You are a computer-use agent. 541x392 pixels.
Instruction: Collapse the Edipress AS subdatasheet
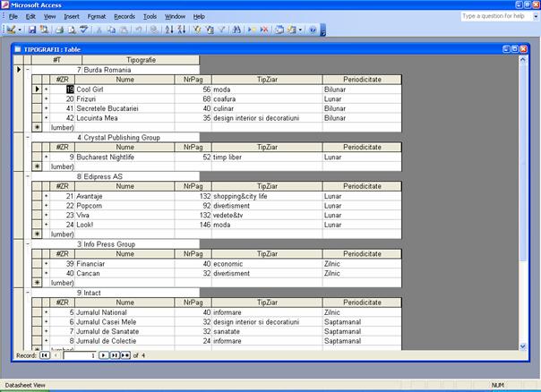click(x=27, y=176)
